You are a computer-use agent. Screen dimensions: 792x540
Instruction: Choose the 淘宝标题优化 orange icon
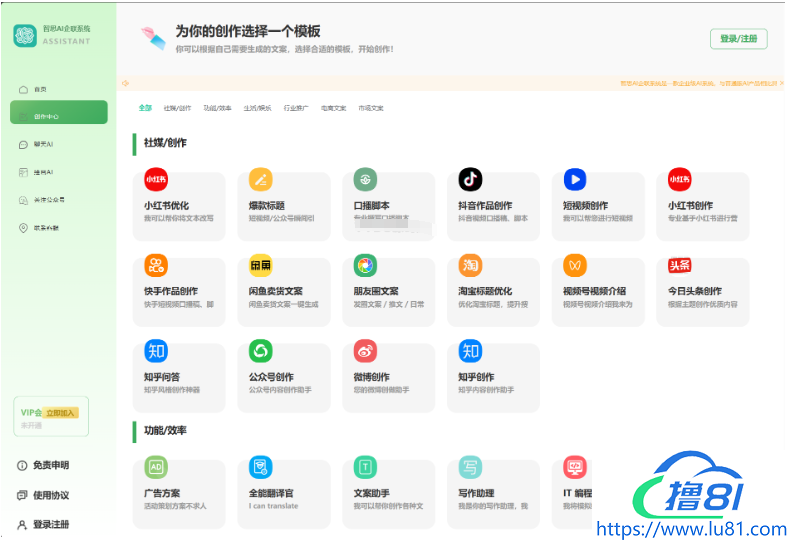click(x=470, y=265)
